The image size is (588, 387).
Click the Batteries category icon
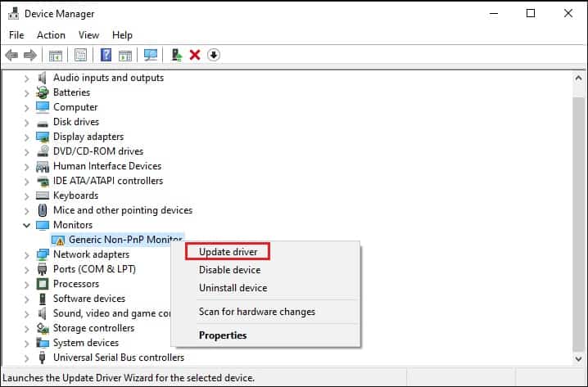[43, 92]
